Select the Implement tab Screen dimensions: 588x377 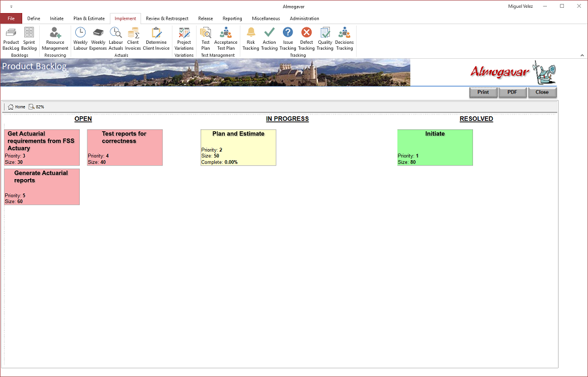click(x=125, y=18)
